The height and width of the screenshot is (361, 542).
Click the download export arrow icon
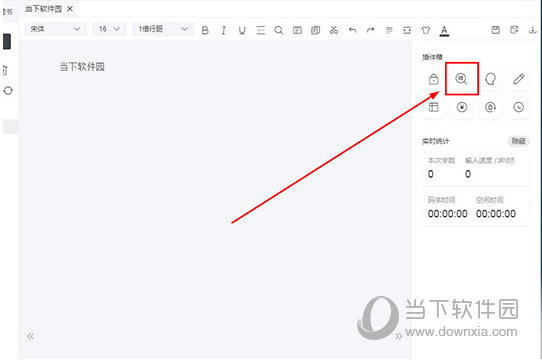pyautogui.click(x=533, y=30)
